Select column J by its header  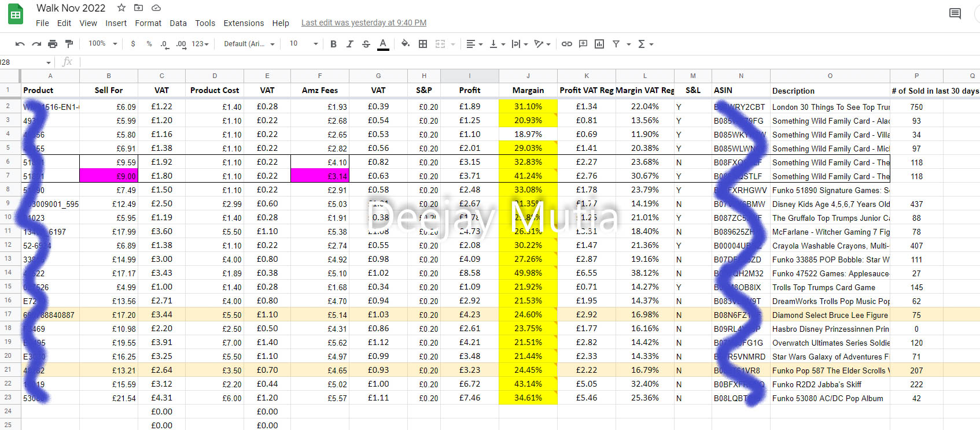click(x=528, y=76)
